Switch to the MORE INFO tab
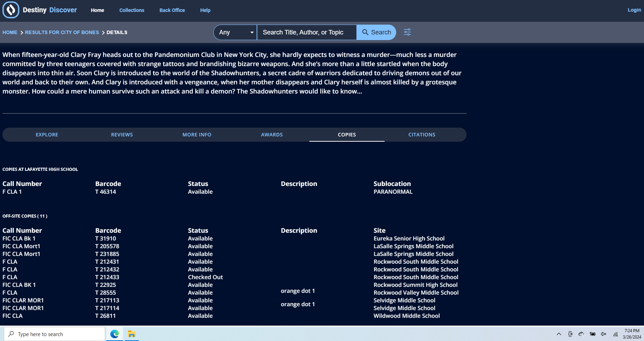This screenshot has width=644, height=341. (197, 135)
